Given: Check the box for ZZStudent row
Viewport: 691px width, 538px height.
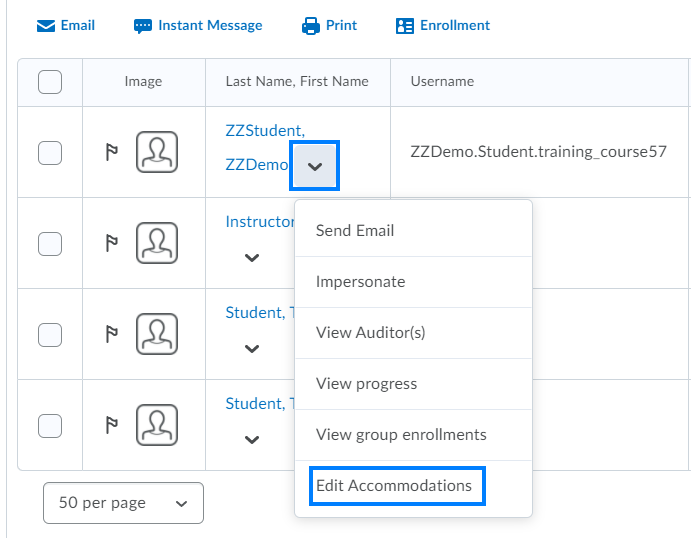Looking at the screenshot, I should [x=50, y=153].
